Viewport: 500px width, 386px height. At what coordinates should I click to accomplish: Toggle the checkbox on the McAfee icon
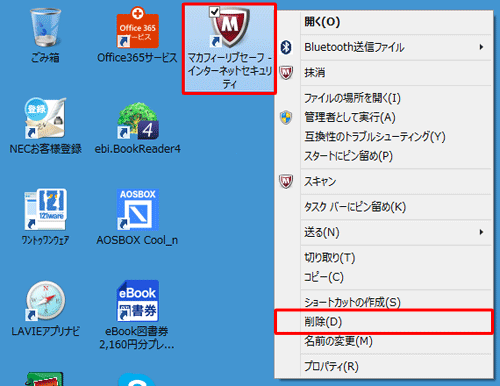[x=214, y=12]
